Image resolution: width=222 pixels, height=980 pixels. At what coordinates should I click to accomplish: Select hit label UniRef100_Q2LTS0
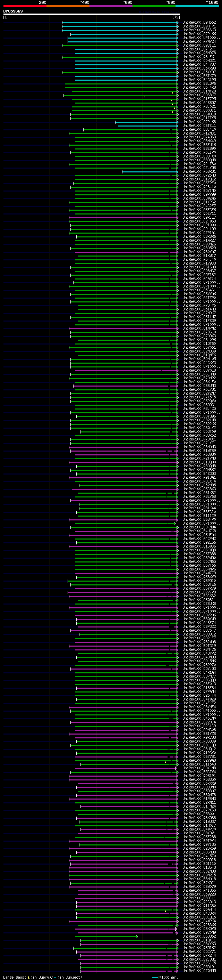[199, 164]
